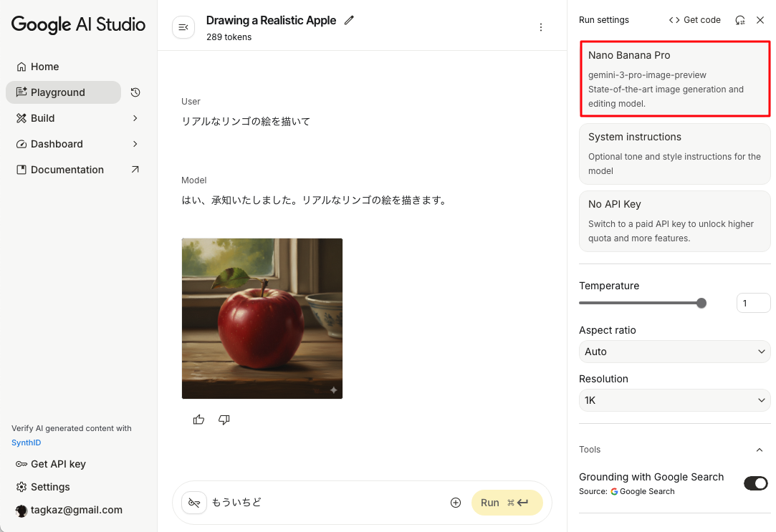
Task: Open the generated apple image thumbnail
Action: coord(262,319)
